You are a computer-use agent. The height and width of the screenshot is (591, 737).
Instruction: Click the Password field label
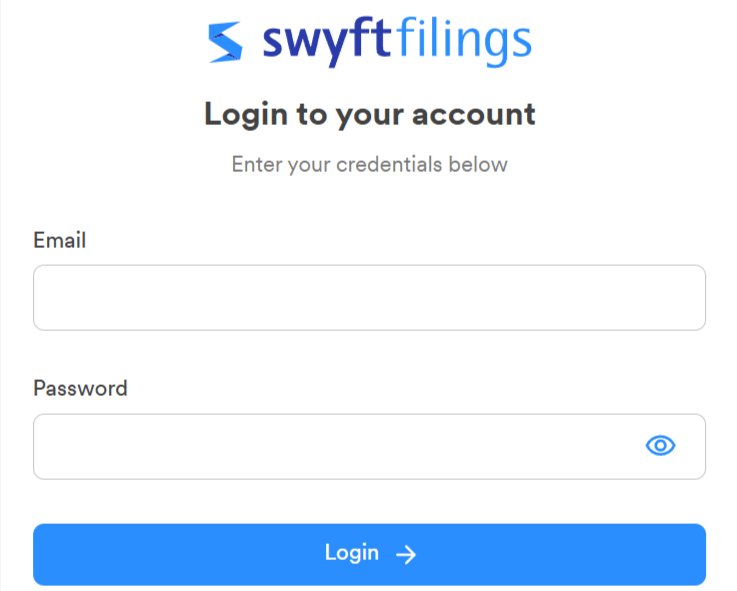(80, 388)
